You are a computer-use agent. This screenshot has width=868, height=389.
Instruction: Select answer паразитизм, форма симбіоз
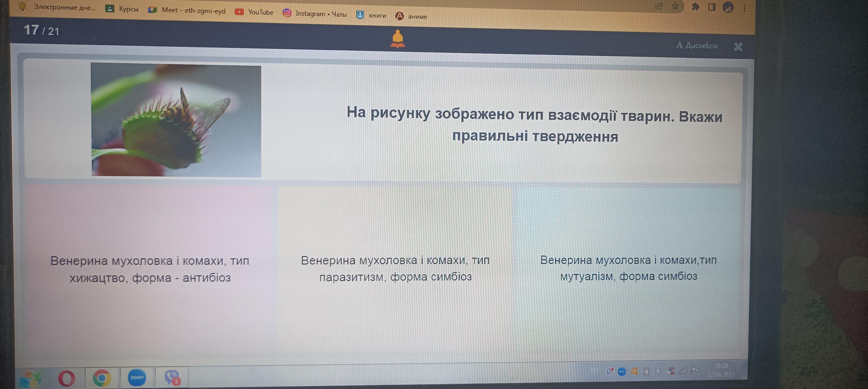[395, 268]
